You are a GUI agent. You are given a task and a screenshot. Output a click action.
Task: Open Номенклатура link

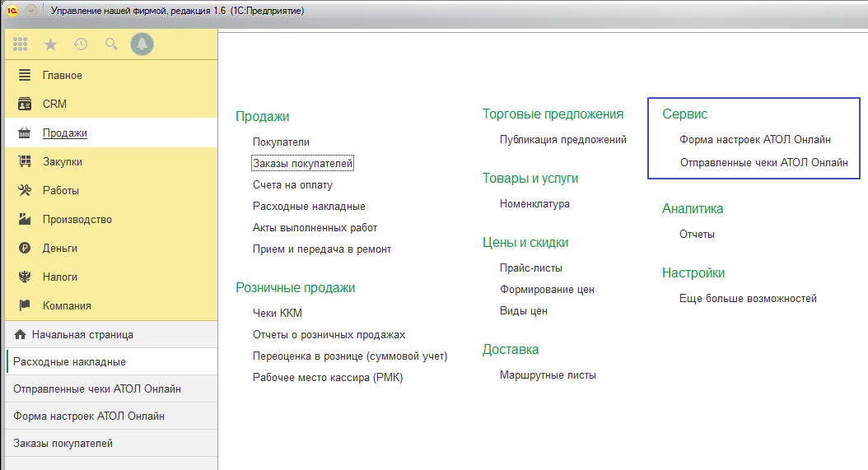(534, 204)
